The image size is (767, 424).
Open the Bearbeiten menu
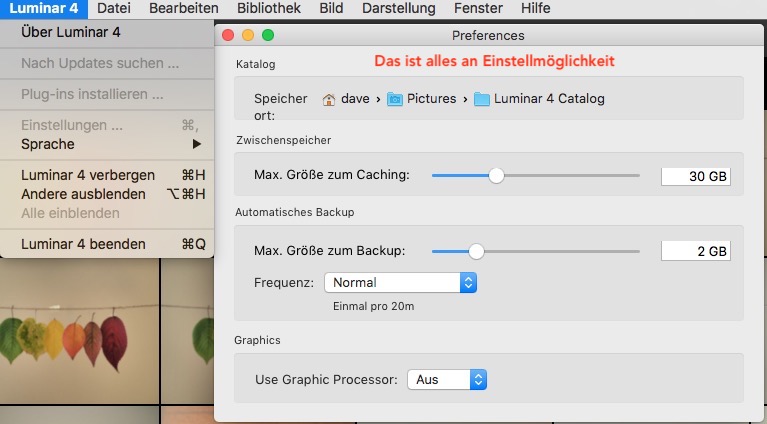[x=183, y=8]
